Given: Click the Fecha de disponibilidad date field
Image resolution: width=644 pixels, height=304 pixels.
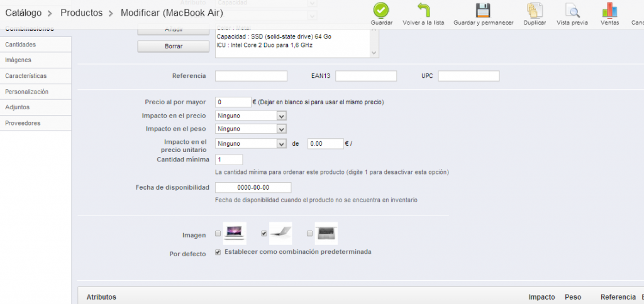Looking at the screenshot, I should coord(253,188).
